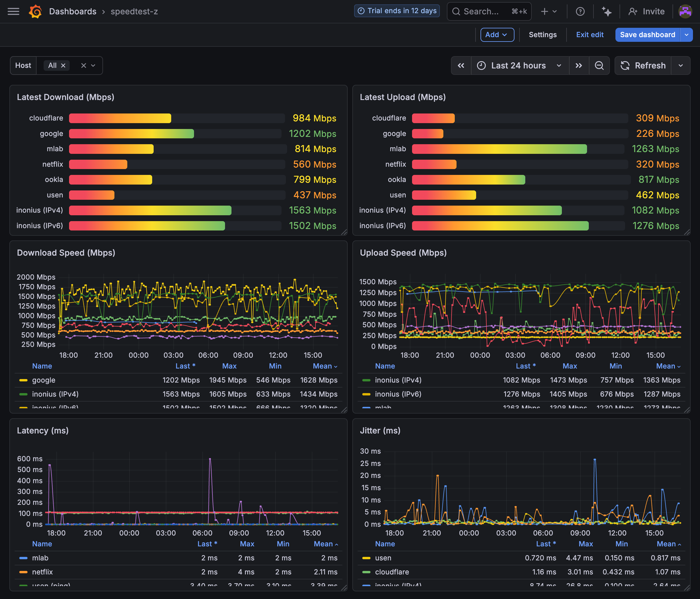
Task: Click speedtest-z breadcrumb
Action: pyautogui.click(x=134, y=11)
